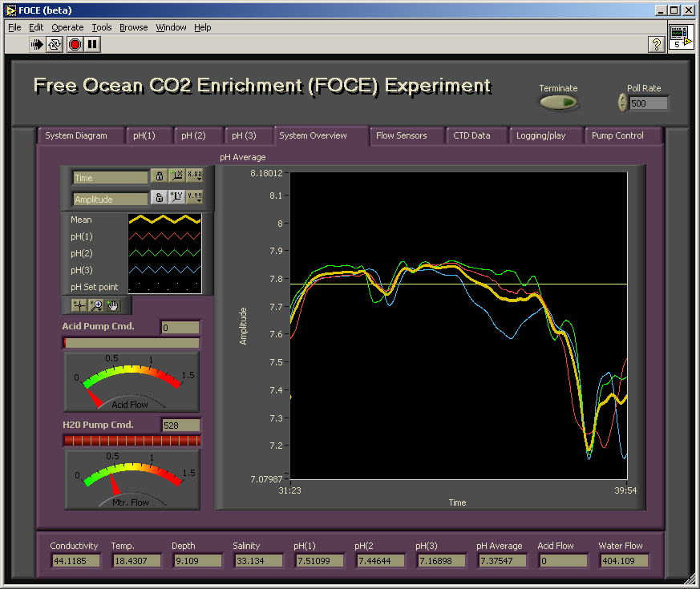Viewport: 700px width, 589px height.
Task: Click the Water Flow value 404.109
Action: tap(624, 561)
